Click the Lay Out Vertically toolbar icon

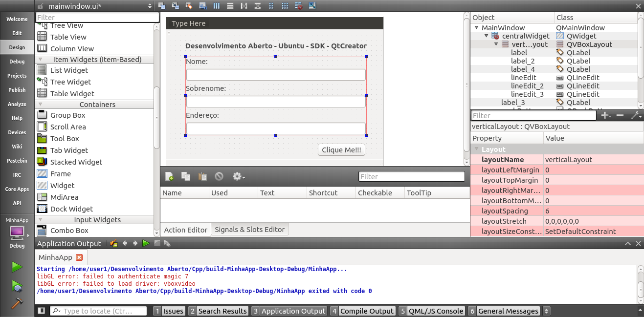click(230, 6)
